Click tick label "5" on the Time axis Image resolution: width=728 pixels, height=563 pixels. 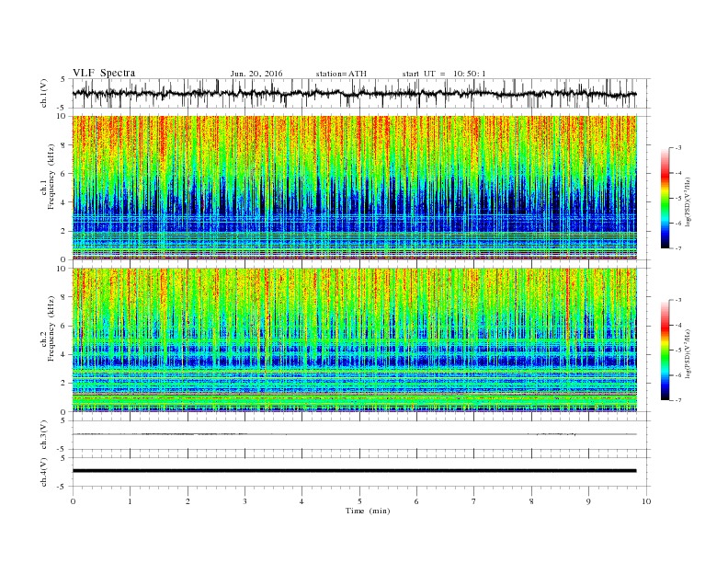pyautogui.click(x=359, y=501)
